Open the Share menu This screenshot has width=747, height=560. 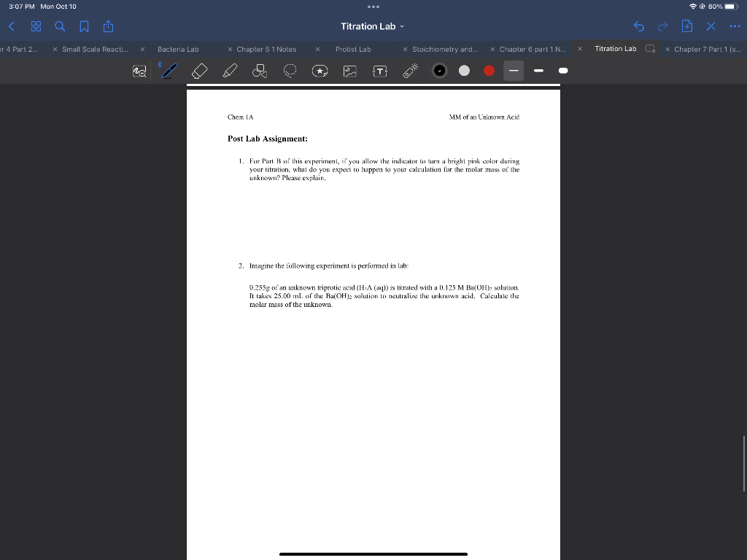107,26
